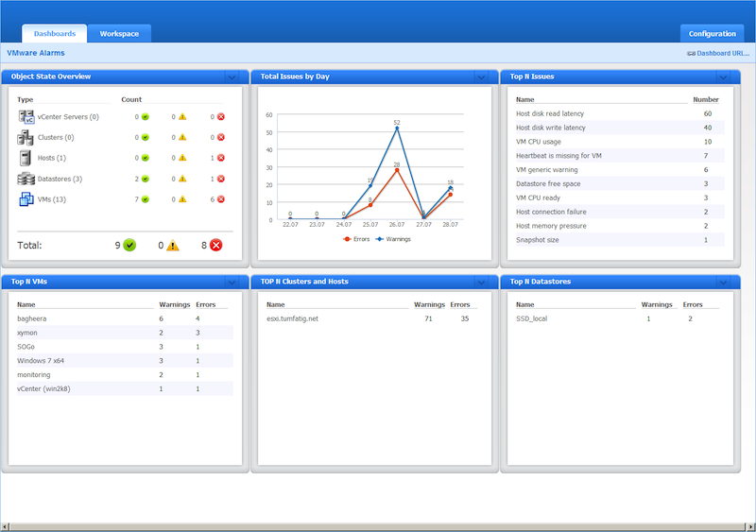This screenshot has height=532, width=756.
Task: Select the VM CPU ready issue
Action: click(x=620, y=197)
